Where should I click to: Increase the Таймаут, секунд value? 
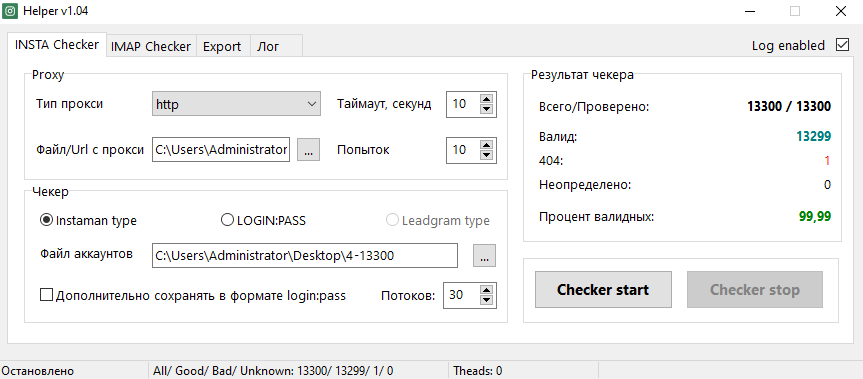486,99
